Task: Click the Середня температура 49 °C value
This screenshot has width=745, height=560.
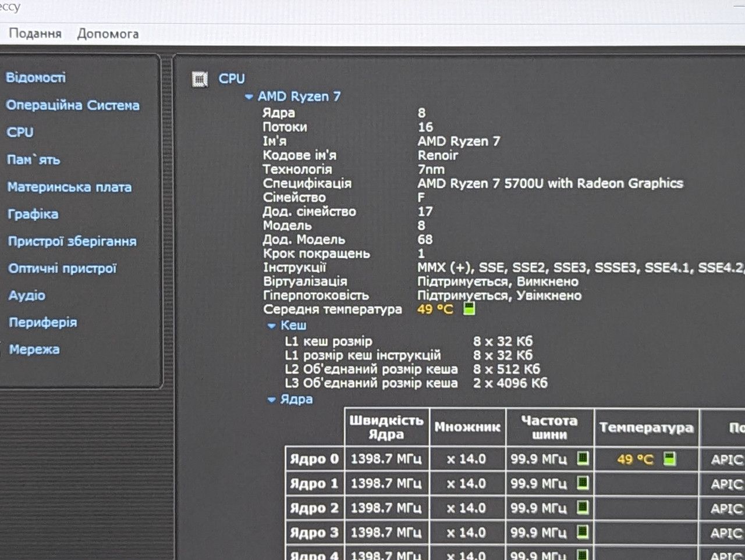Action: point(435,309)
